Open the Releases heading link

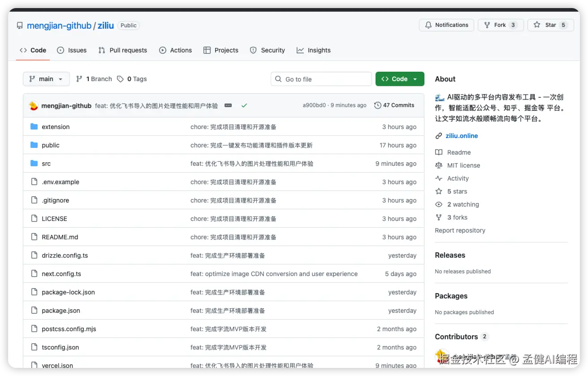(x=450, y=255)
